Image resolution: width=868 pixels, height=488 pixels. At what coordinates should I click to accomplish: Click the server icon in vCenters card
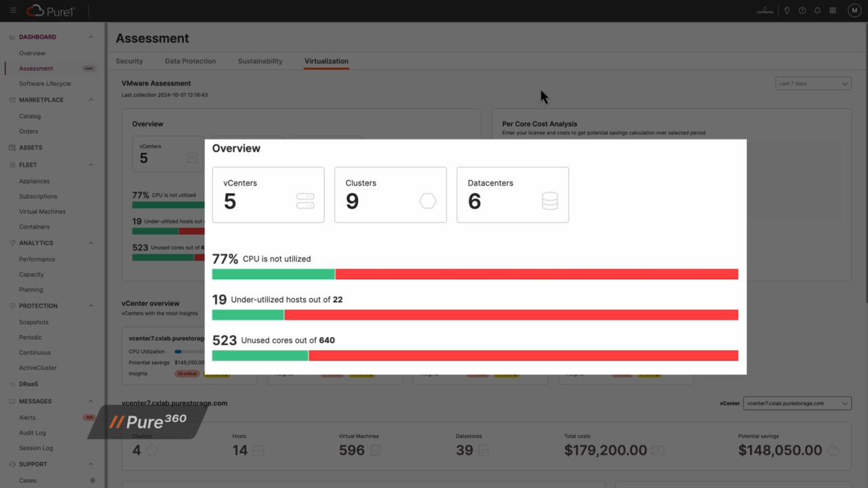pos(305,201)
